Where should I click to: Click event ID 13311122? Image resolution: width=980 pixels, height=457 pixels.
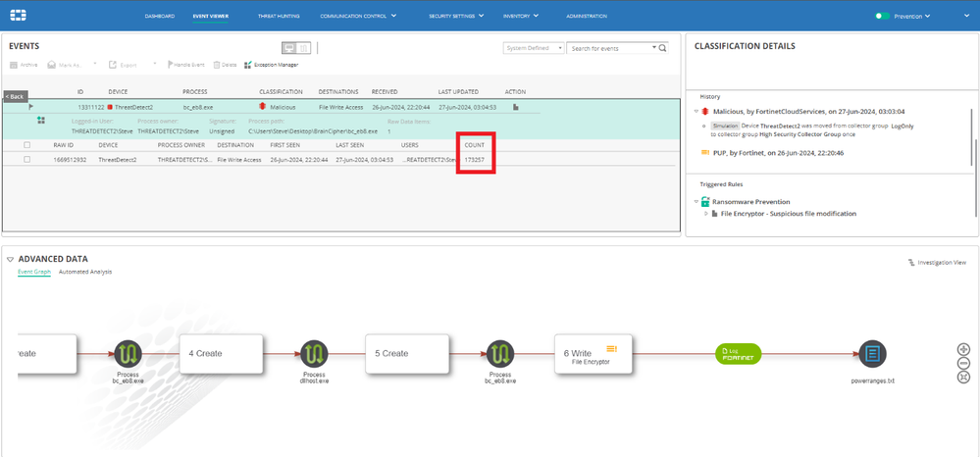click(x=91, y=108)
